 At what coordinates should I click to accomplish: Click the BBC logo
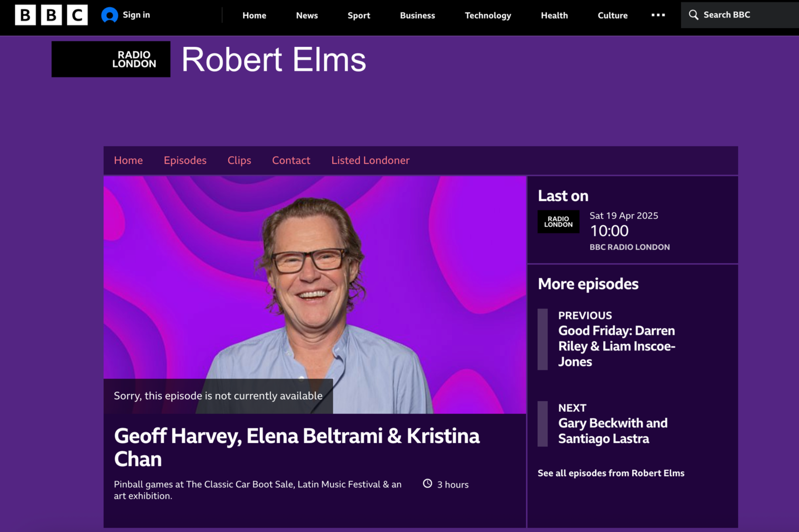tap(51, 15)
